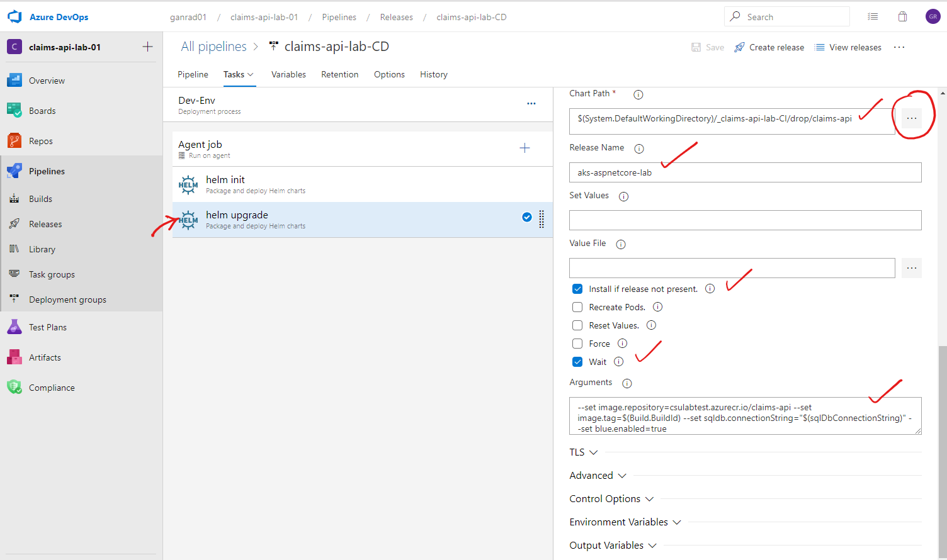Click the Arguments text area

(x=746, y=416)
